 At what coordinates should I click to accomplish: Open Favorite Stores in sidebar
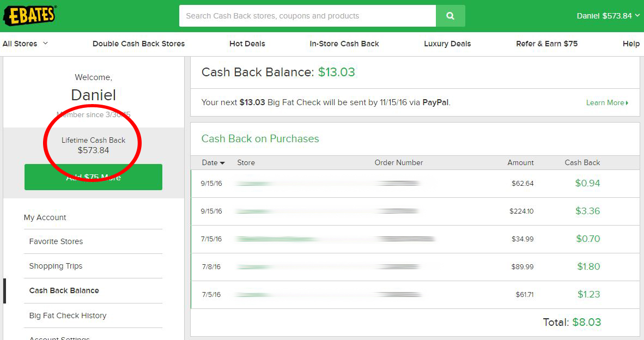56,241
